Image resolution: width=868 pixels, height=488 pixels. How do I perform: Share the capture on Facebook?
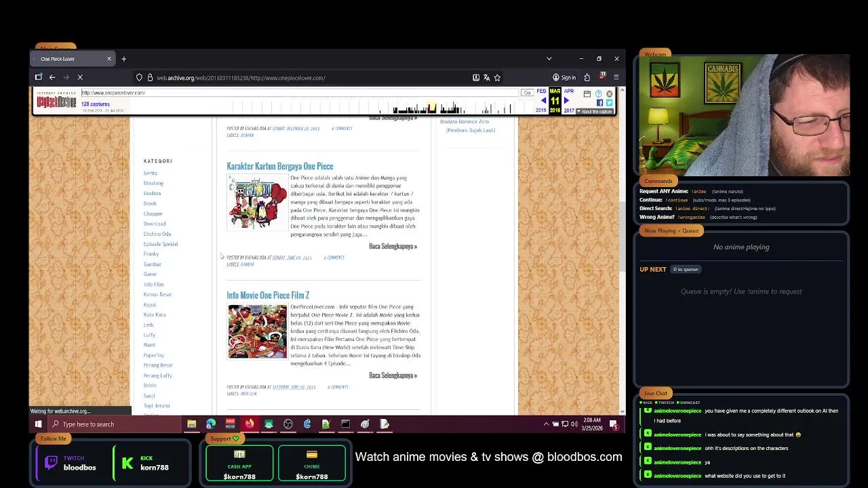point(599,102)
